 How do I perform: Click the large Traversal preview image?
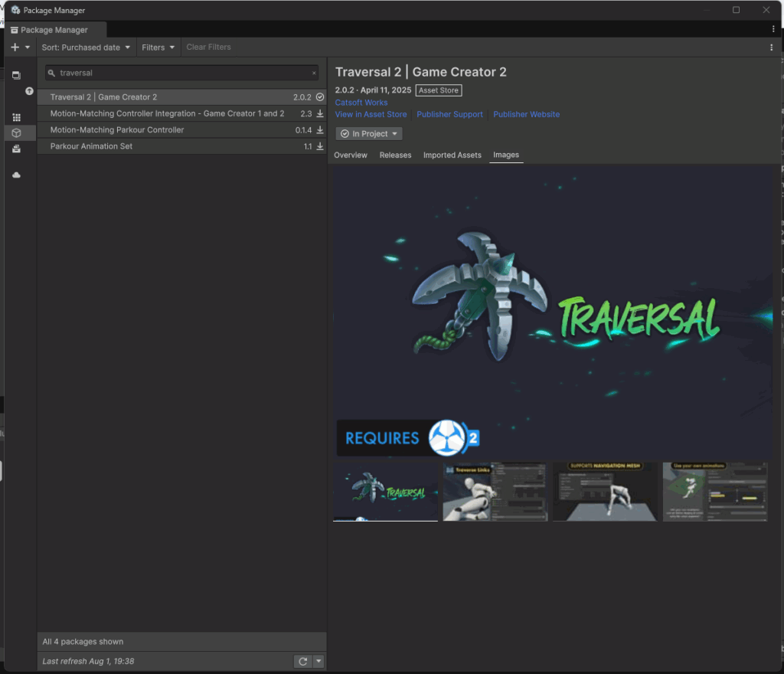[x=553, y=312]
